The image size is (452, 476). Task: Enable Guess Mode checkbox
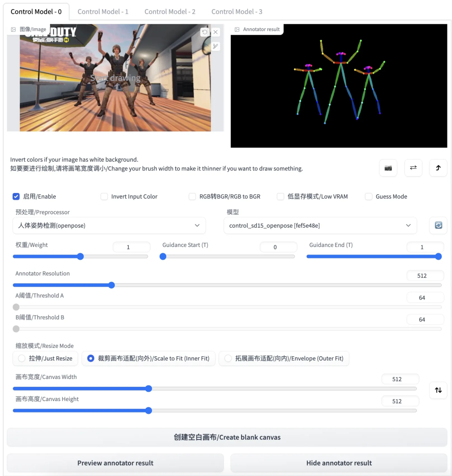(x=369, y=196)
